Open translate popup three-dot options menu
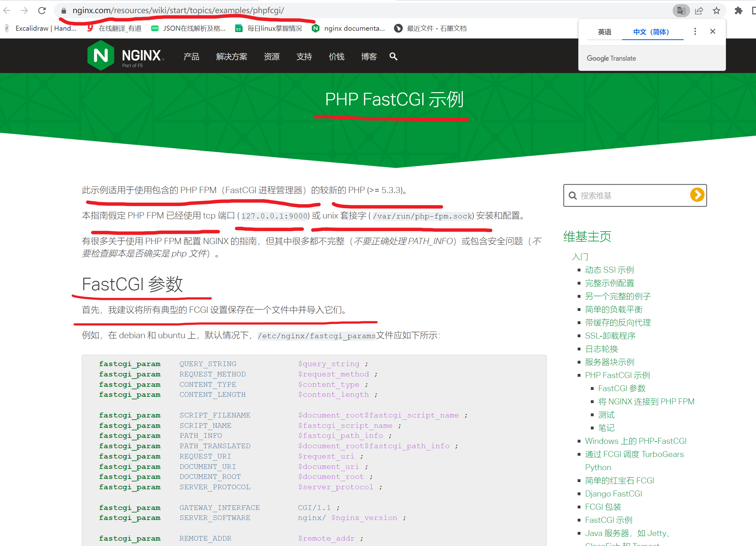This screenshot has width=756, height=546. [695, 31]
